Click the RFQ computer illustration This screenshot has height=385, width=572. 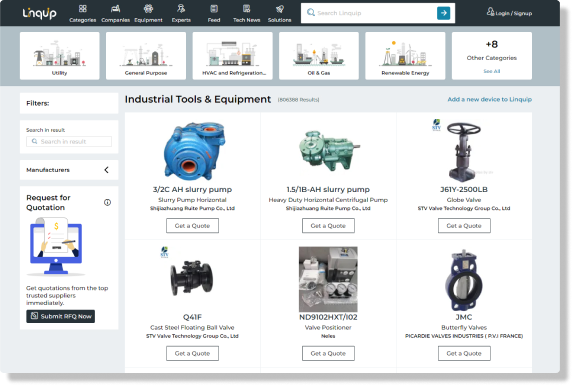pyautogui.click(x=56, y=246)
